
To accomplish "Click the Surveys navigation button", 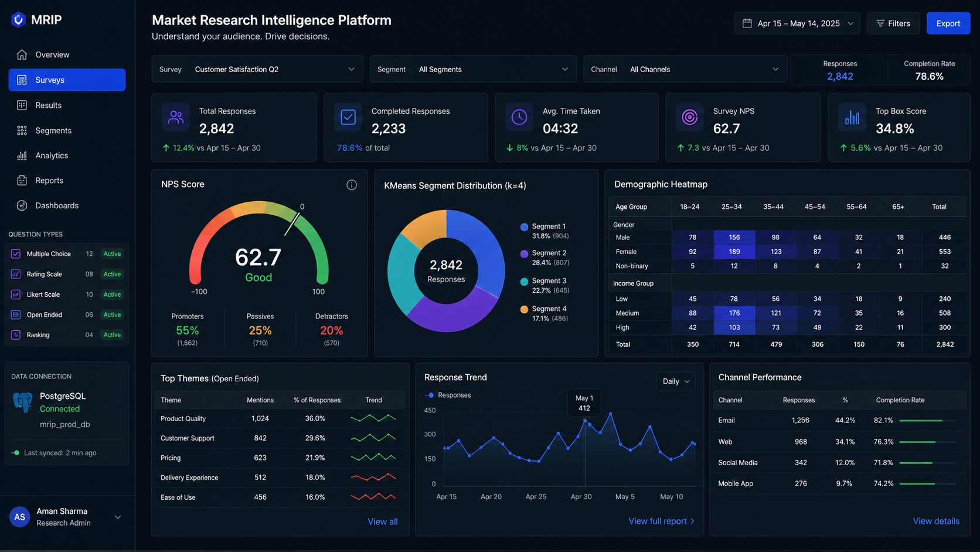I will (x=67, y=80).
